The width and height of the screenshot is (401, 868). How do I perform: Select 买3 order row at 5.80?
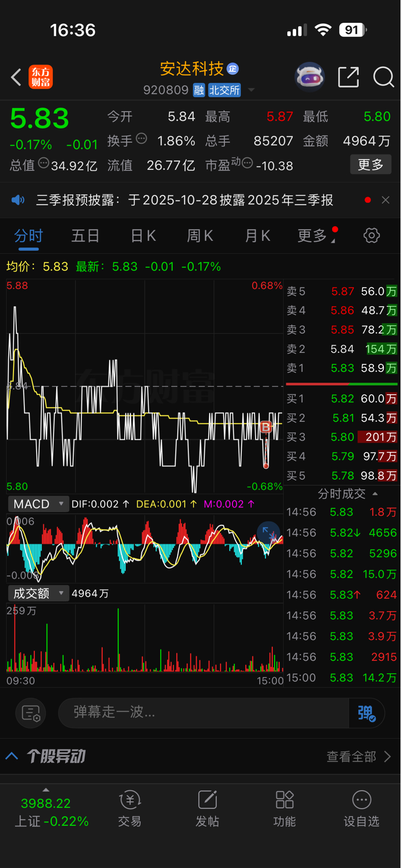(342, 437)
